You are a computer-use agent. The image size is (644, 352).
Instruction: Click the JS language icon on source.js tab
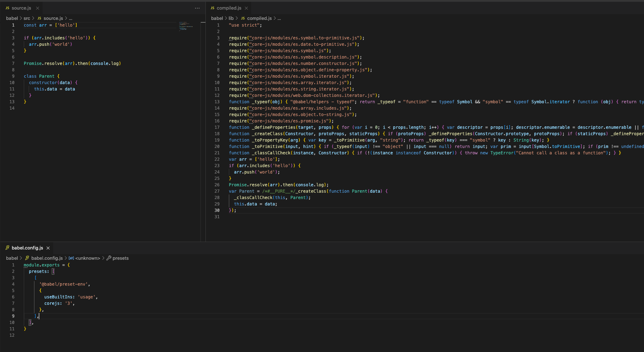(x=8, y=8)
